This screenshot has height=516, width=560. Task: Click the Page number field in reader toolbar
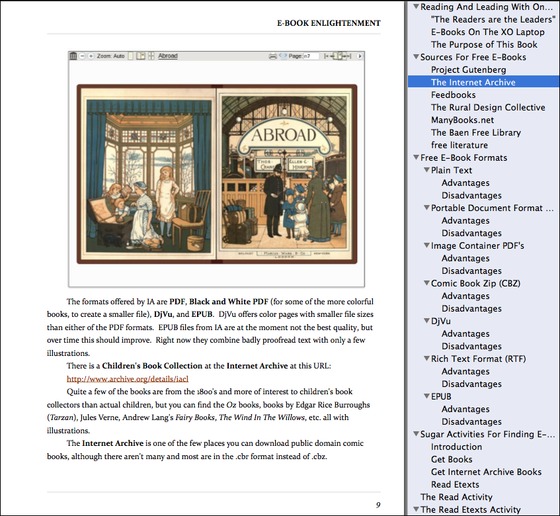click(311, 56)
